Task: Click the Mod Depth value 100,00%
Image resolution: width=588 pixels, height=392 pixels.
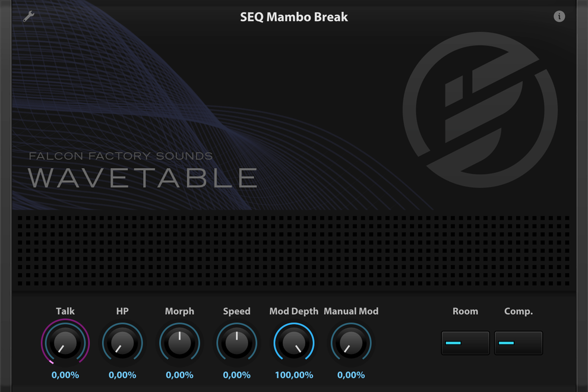Action: 294,375
